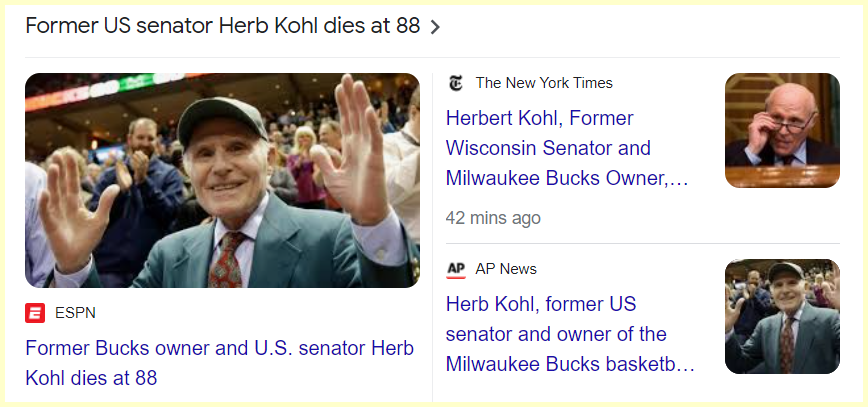
Task: Click 'Wisconsin Senator and' in Times headline
Action: click(548, 148)
